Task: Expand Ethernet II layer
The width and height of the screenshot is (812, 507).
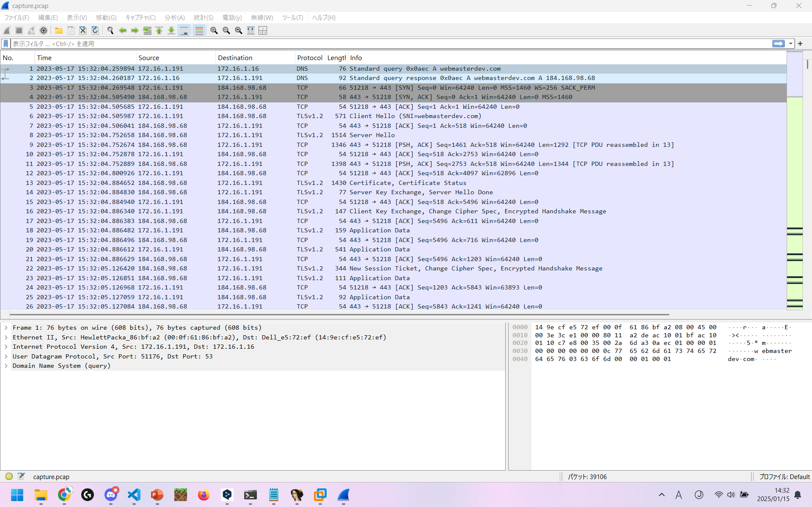Action: (x=6, y=337)
